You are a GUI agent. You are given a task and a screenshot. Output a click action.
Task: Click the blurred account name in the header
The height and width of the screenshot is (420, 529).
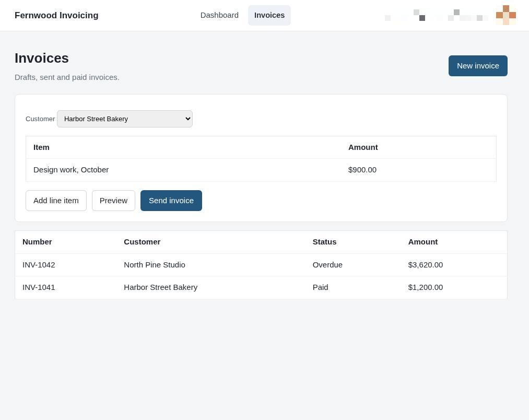point(436,15)
